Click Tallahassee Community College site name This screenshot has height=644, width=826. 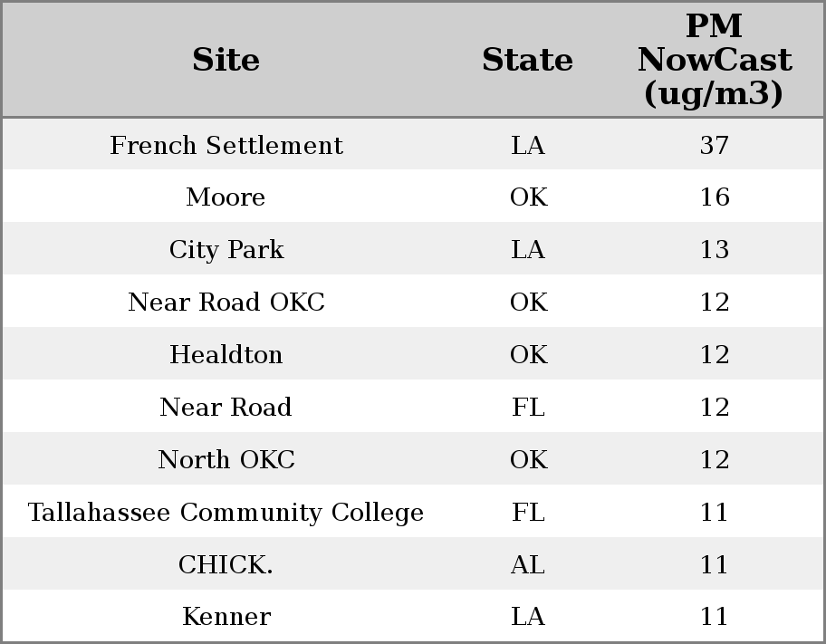pos(226,513)
